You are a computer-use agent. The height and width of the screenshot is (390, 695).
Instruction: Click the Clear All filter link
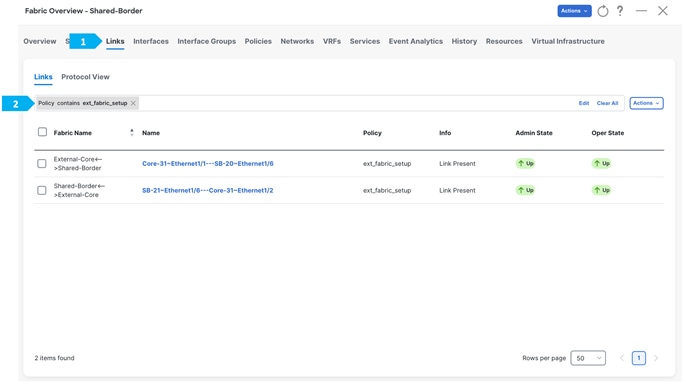point(607,103)
